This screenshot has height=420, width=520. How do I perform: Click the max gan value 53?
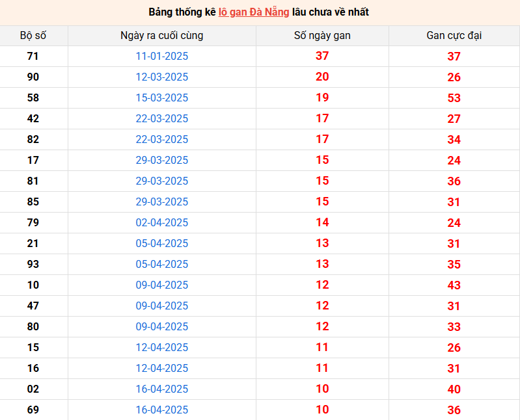[x=454, y=98]
